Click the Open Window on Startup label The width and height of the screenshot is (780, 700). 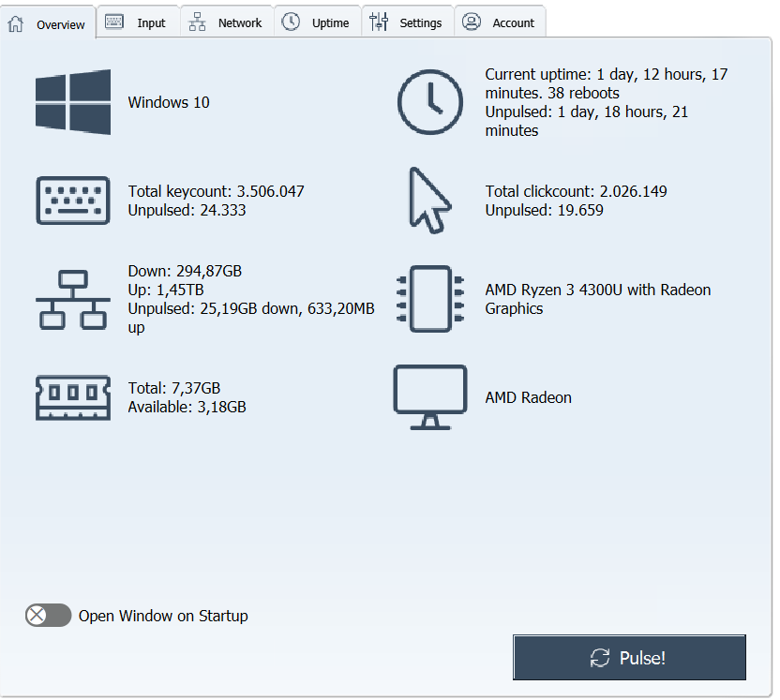click(x=163, y=616)
